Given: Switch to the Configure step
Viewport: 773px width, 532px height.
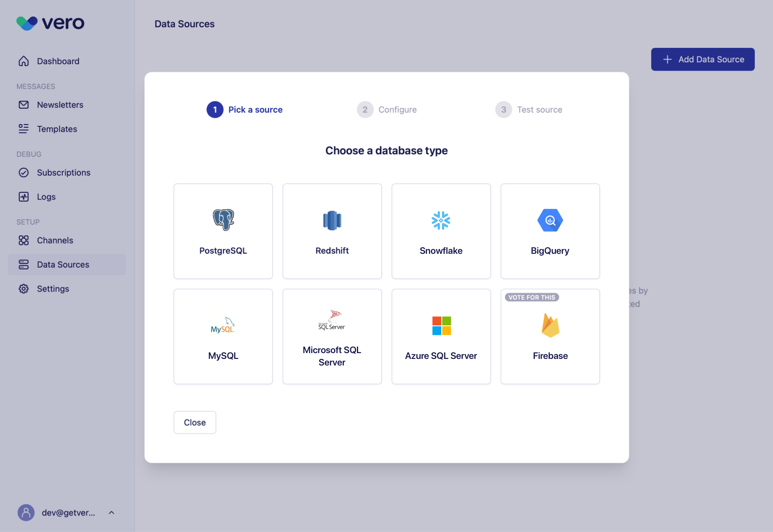Looking at the screenshot, I should 387,109.
